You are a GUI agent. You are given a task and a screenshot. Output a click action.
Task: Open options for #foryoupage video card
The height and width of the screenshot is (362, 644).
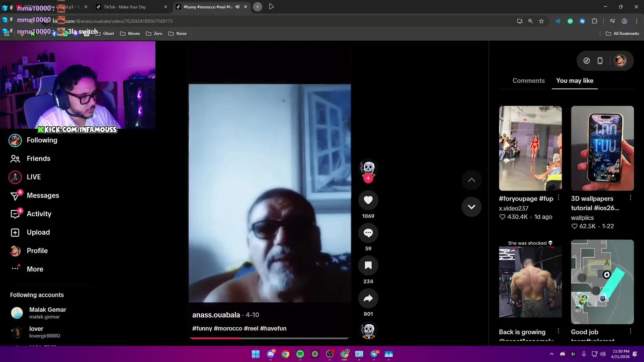tap(558, 198)
